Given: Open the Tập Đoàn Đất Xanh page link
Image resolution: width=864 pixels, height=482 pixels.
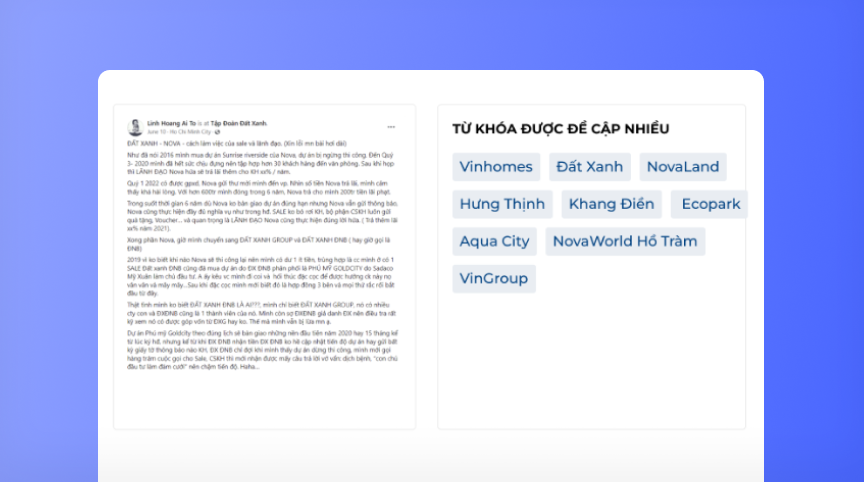Looking at the screenshot, I should click(239, 123).
